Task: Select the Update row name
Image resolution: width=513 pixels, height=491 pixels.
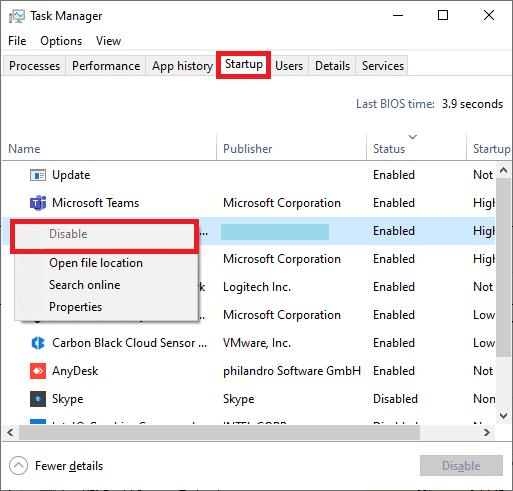Action: tap(71, 175)
